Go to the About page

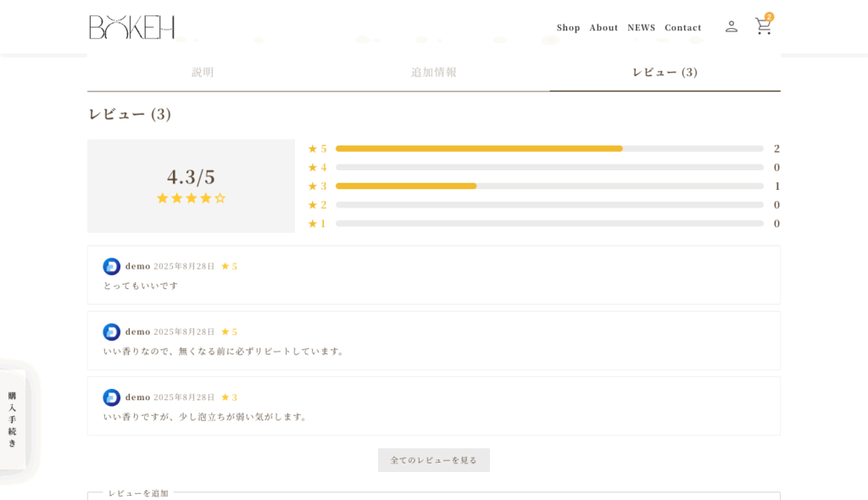(x=604, y=28)
